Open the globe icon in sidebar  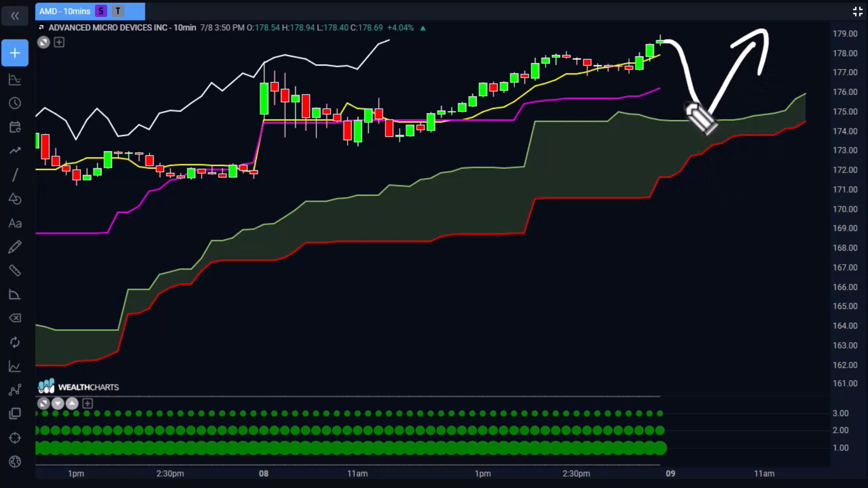pos(15,462)
